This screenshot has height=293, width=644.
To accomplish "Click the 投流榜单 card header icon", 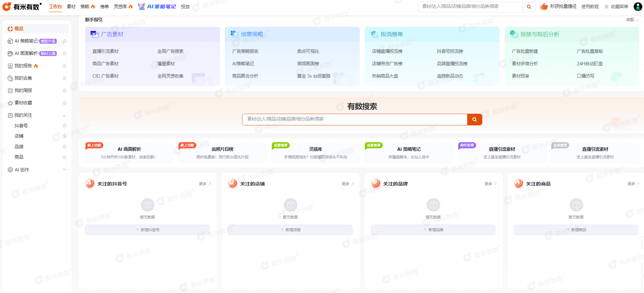I will click(x=374, y=34).
